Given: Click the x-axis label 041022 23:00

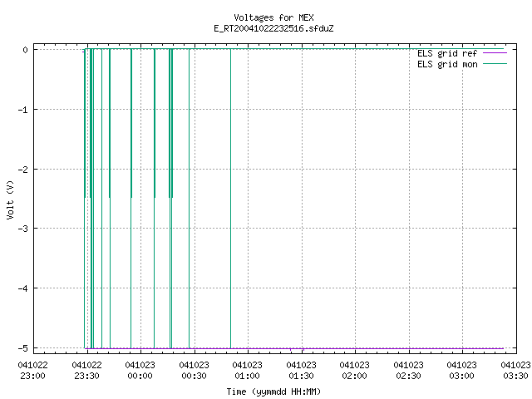Looking at the screenshot, I should 33,371.
